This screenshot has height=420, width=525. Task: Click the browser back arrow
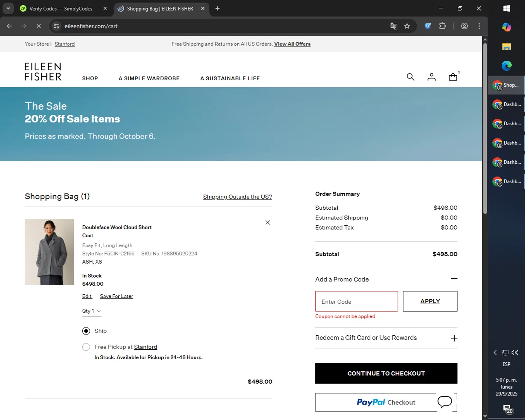click(9, 26)
